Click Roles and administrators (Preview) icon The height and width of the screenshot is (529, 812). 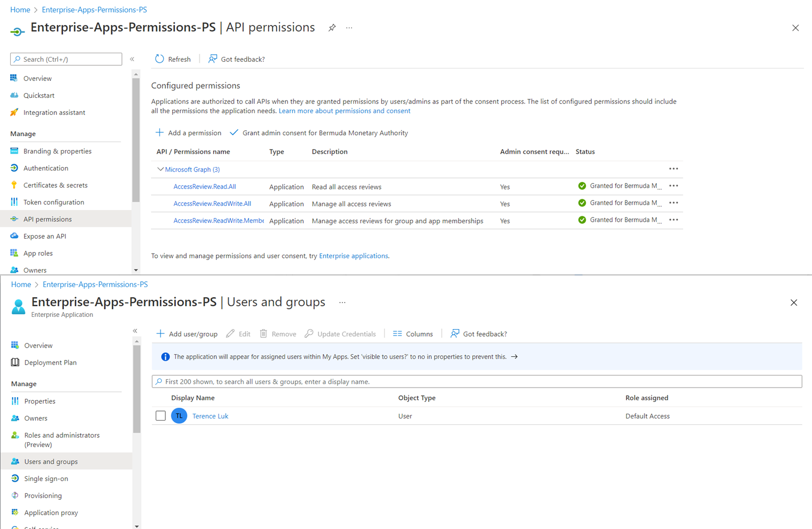(15, 435)
